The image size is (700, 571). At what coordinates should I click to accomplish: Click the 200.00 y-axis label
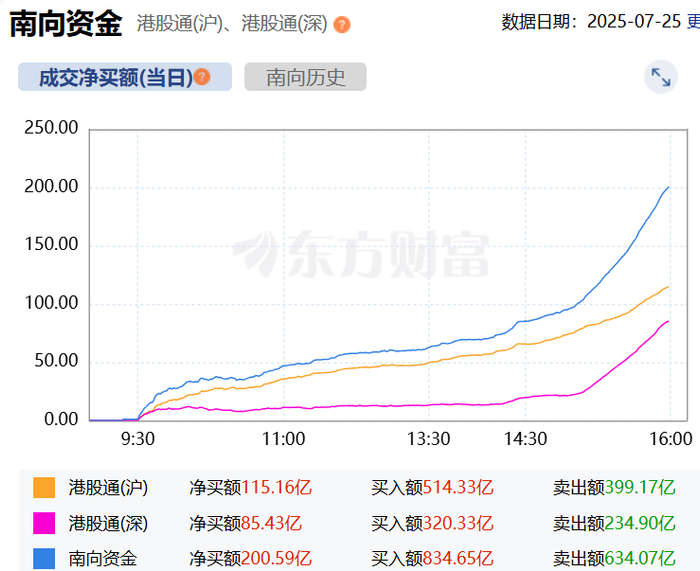(x=51, y=187)
